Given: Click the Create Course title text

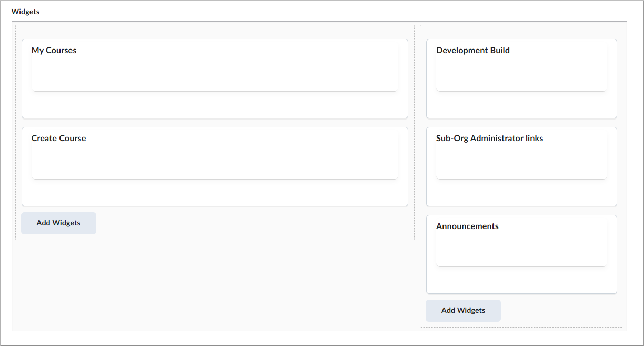Looking at the screenshot, I should (x=58, y=138).
